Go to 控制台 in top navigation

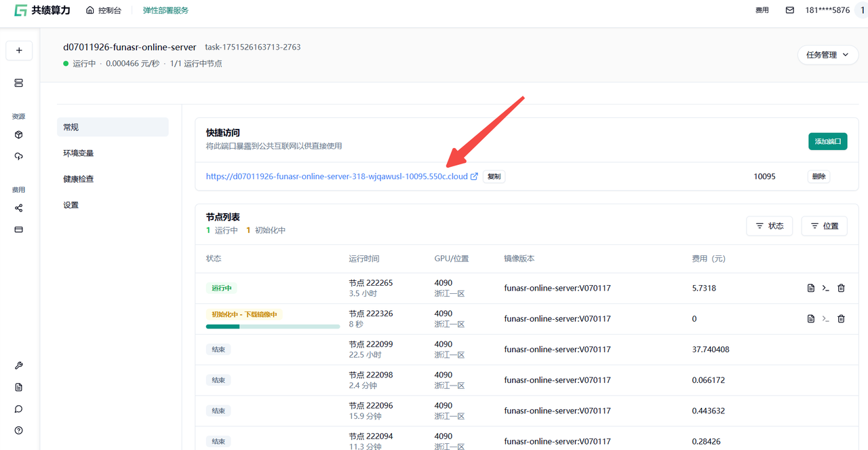104,11
